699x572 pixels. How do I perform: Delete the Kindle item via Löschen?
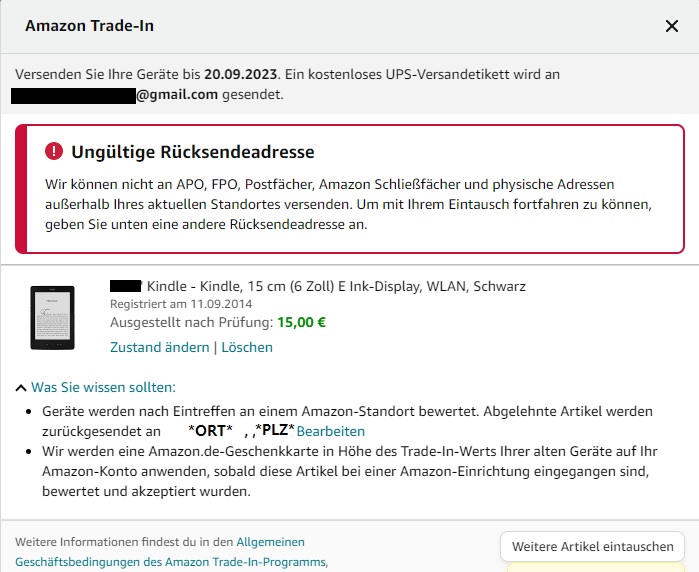247,347
